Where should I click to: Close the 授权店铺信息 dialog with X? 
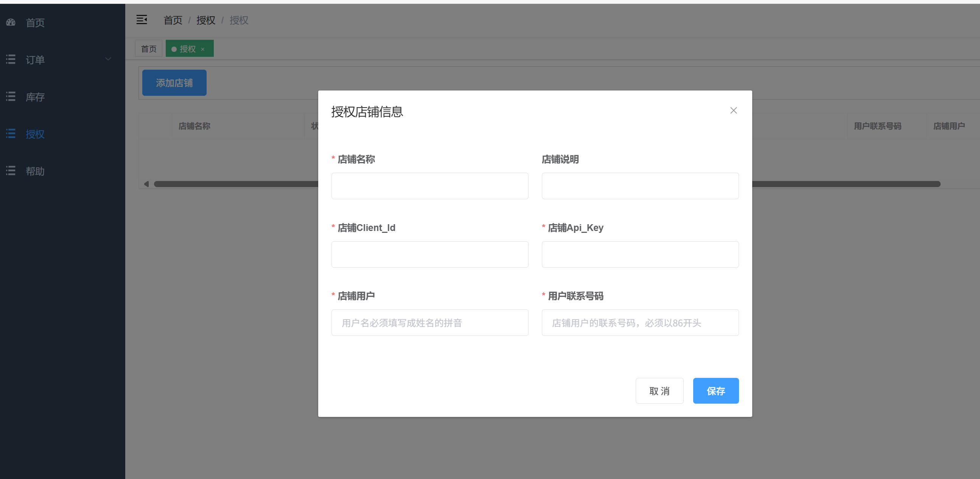pos(733,111)
